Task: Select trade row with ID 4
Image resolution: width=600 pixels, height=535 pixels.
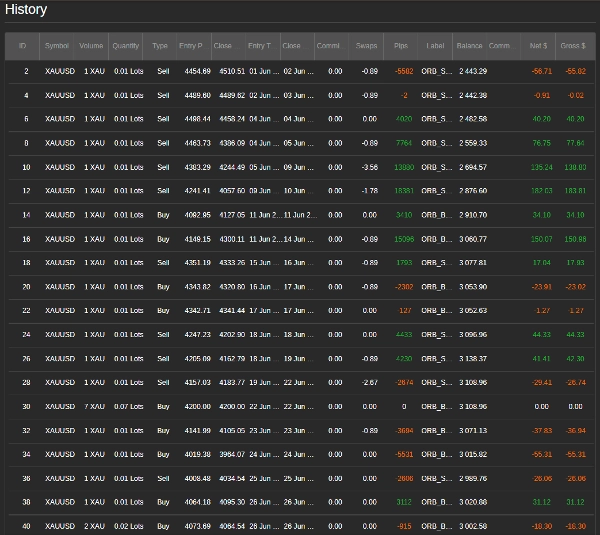Action: pos(300,95)
